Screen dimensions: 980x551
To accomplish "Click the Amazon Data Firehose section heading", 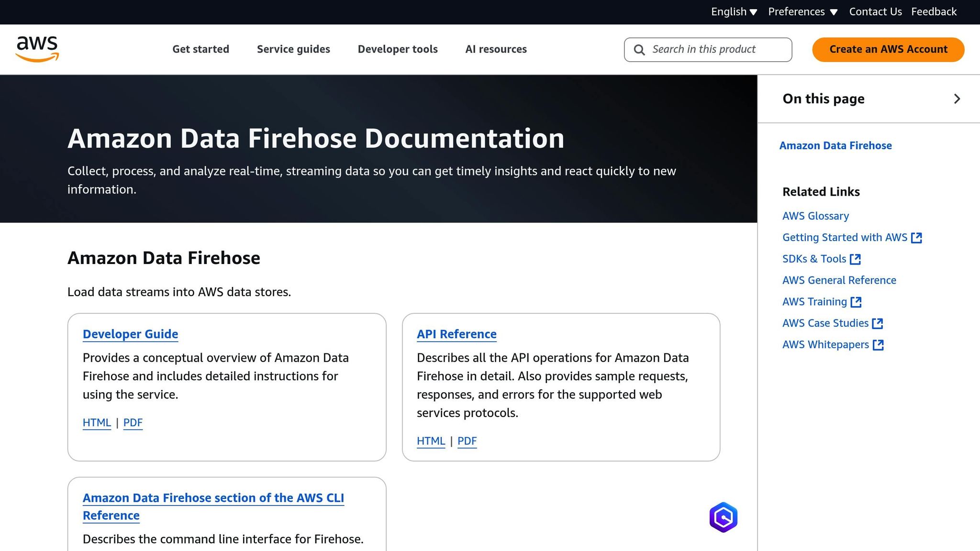I will tap(164, 258).
